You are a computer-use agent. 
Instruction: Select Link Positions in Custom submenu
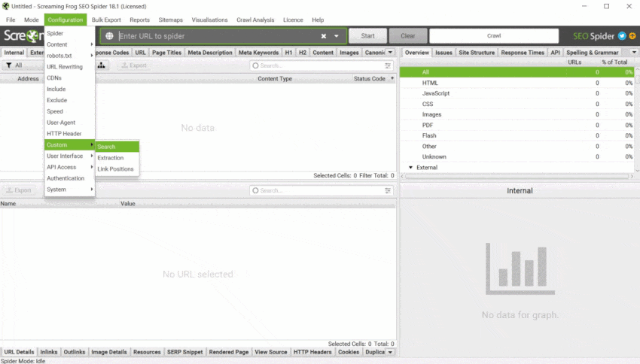[117, 168]
